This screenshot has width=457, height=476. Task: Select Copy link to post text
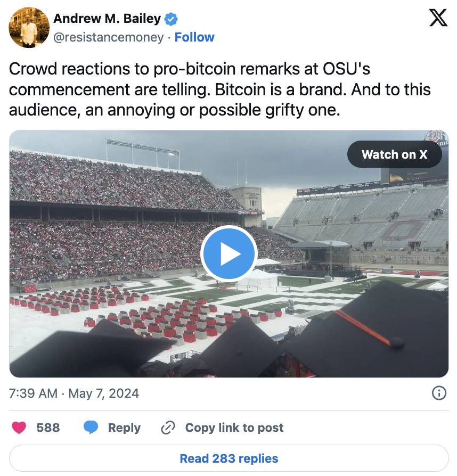[234, 428]
